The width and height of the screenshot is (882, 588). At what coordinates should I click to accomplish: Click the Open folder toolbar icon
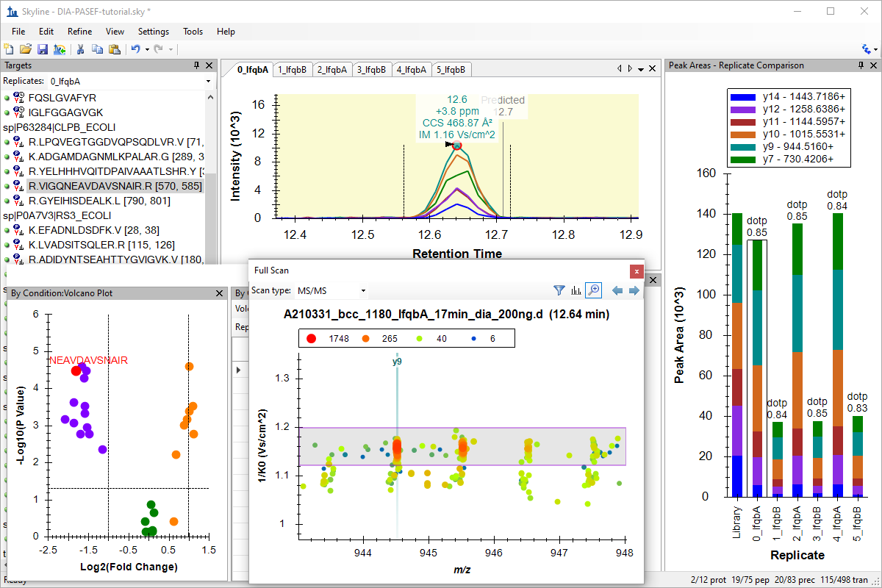[26, 49]
